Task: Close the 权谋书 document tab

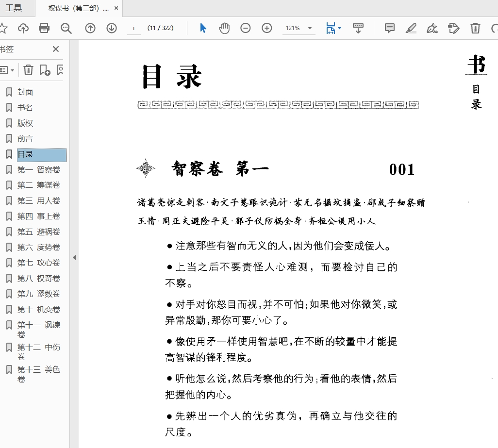Action: (x=116, y=9)
